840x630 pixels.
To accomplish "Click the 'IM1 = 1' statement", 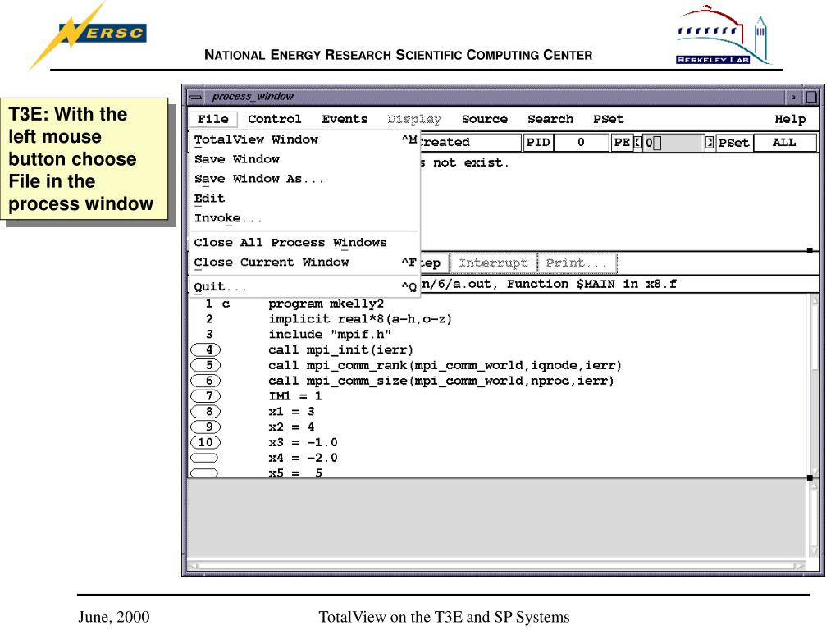I will click(x=295, y=396).
